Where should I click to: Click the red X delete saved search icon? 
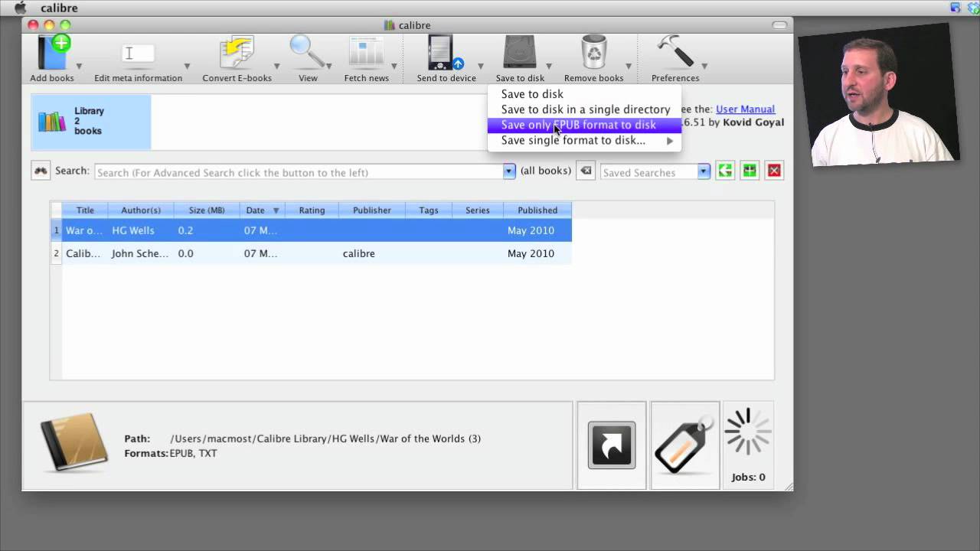[x=774, y=171]
